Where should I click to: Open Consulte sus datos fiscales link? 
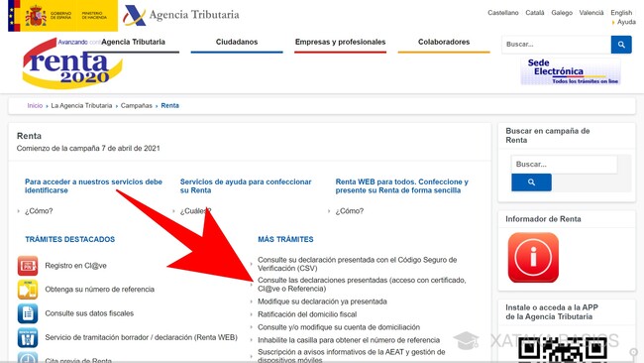(89, 313)
